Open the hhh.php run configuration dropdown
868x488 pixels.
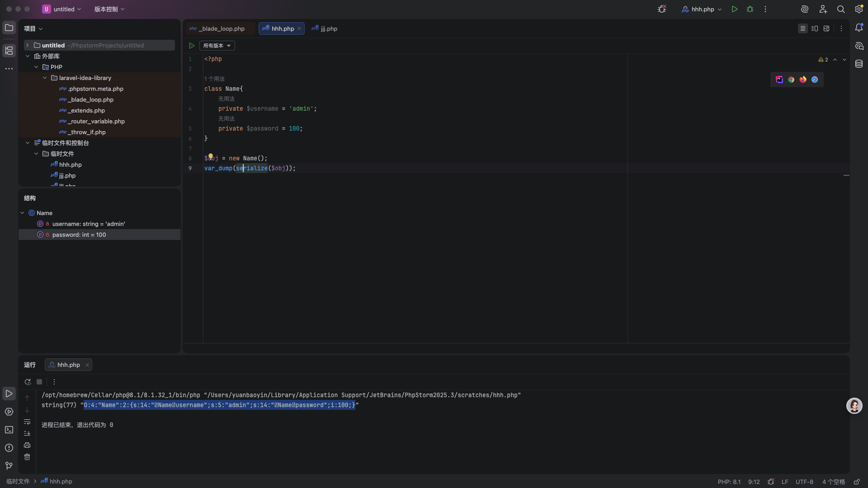(x=702, y=9)
